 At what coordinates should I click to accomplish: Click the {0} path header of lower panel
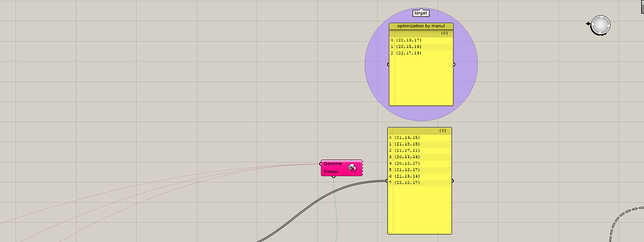point(443,130)
